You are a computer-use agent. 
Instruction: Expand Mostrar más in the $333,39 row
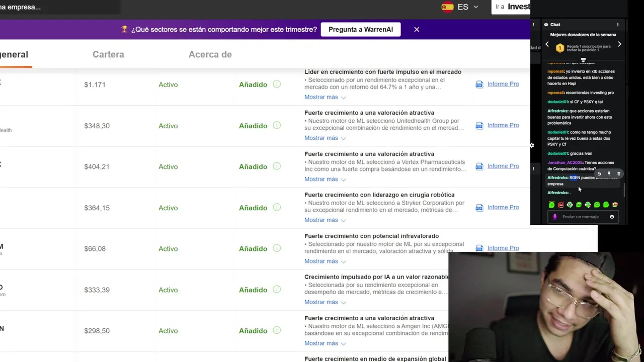pos(325,302)
